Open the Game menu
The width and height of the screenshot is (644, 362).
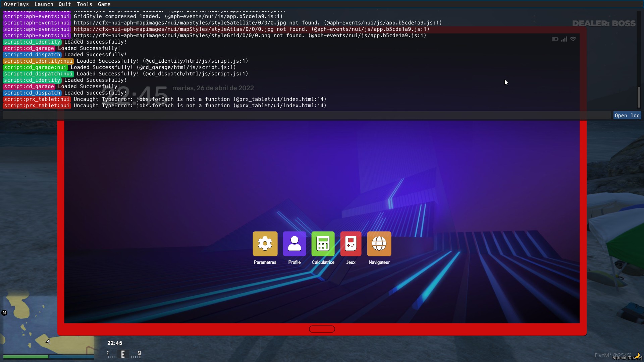pos(104,4)
